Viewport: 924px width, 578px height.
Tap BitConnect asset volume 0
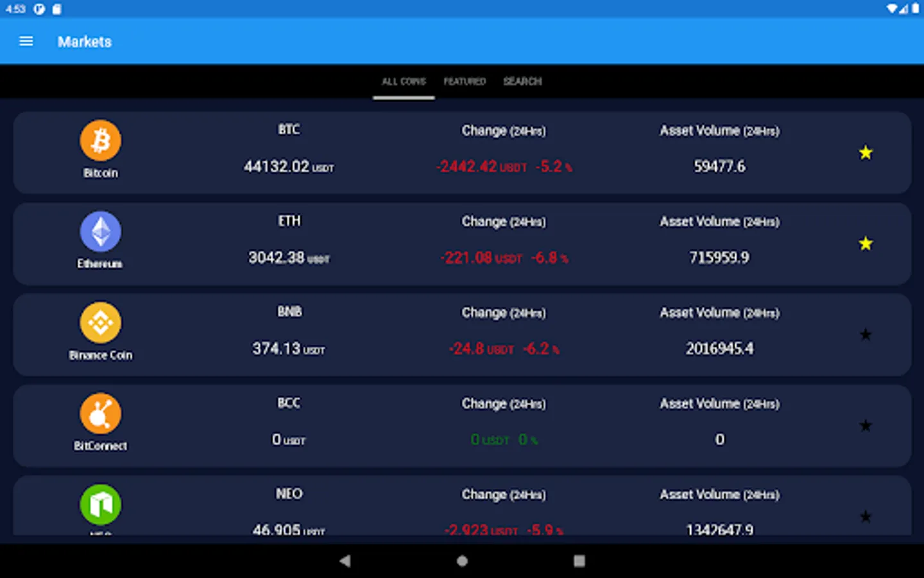coord(719,440)
